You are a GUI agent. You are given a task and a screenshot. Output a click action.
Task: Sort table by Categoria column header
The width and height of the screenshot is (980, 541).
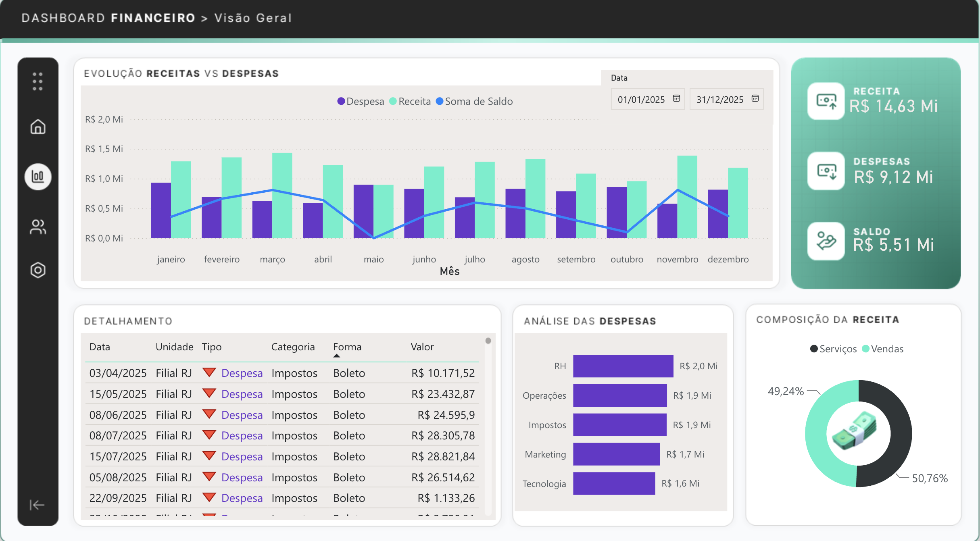pyautogui.click(x=293, y=347)
